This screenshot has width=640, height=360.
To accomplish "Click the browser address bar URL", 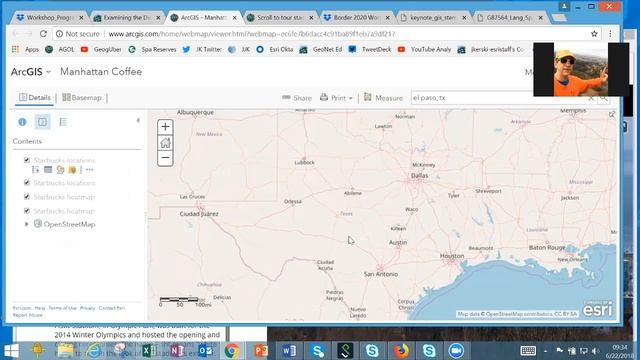I will [252, 34].
